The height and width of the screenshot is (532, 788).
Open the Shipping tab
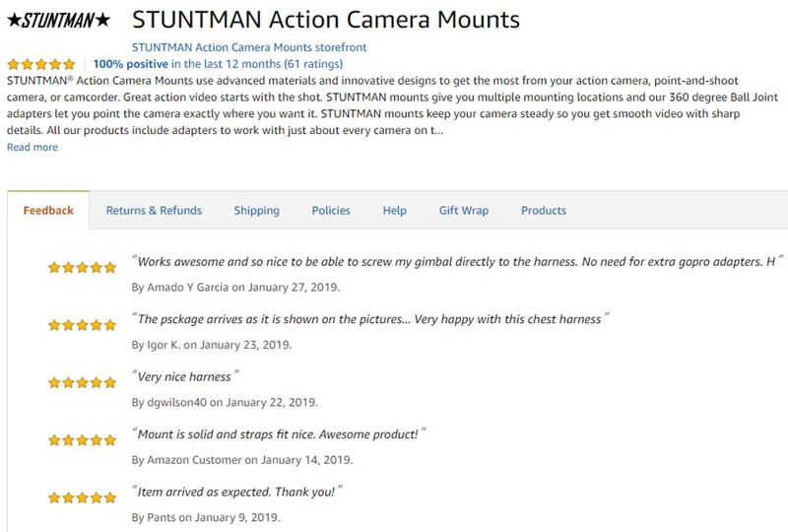coord(256,210)
